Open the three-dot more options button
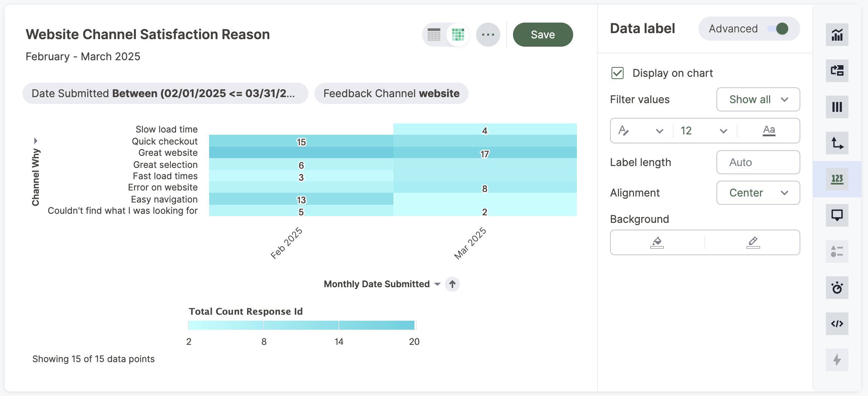This screenshot has width=868, height=396. click(x=488, y=35)
